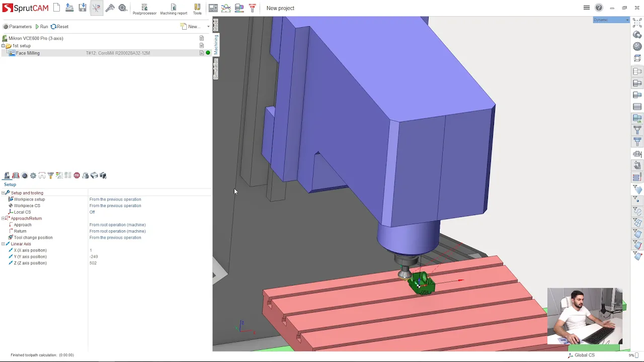Reset the operation

(60, 27)
